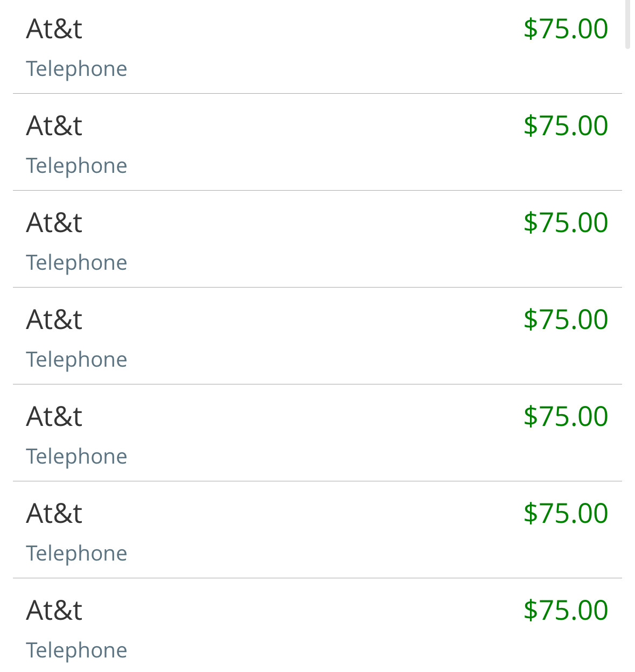Screen dimensions: 635x672
Task: Open the sixth At&t transaction name
Action: (x=54, y=514)
